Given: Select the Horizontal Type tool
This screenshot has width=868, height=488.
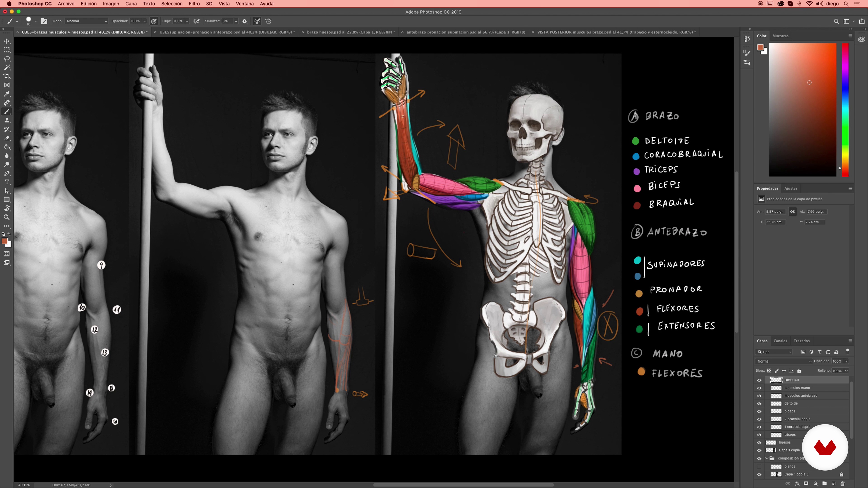Looking at the screenshot, I should pyautogui.click(x=7, y=182).
